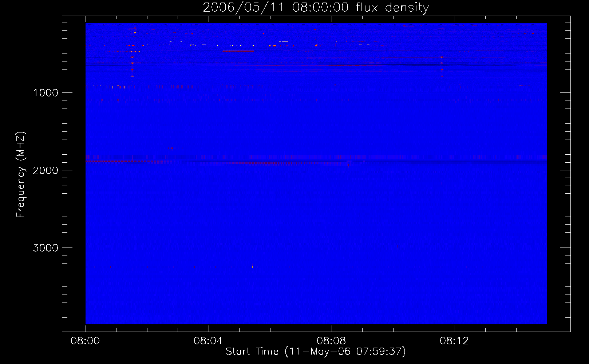Viewport: 589px width, 364px height.
Task: Click the 2000 frequency tick label
Action: (46, 170)
